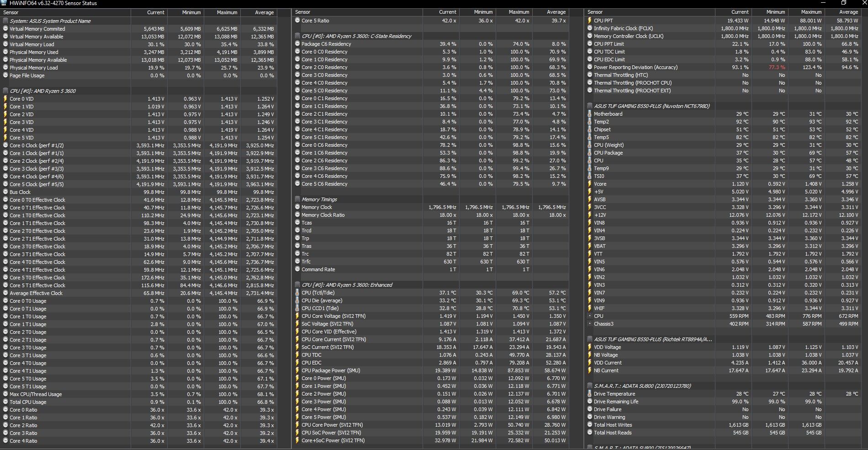Select the round icon beside Core 5 Ratio
Image resolution: width=868 pixels, height=450 pixels.
pyautogui.click(x=297, y=21)
